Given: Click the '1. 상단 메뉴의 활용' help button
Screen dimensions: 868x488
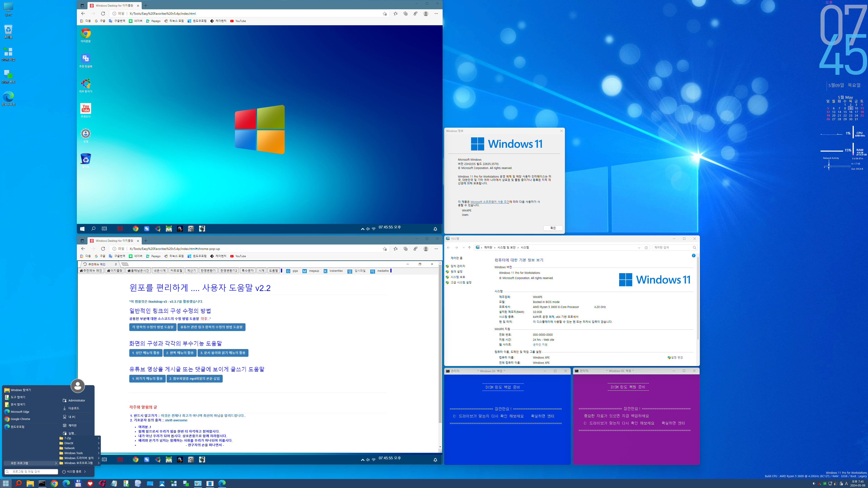Looking at the screenshot, I should 146,353.
